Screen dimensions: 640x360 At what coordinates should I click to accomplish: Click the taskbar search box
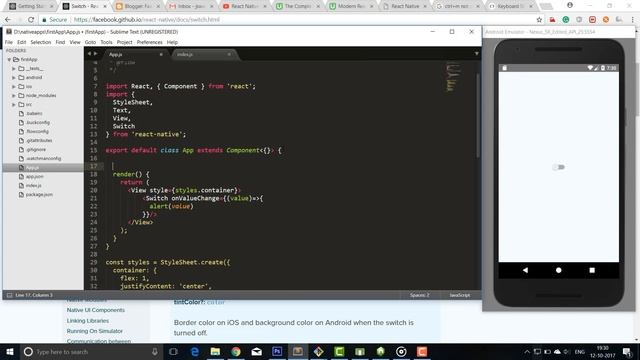pos(90,352)
